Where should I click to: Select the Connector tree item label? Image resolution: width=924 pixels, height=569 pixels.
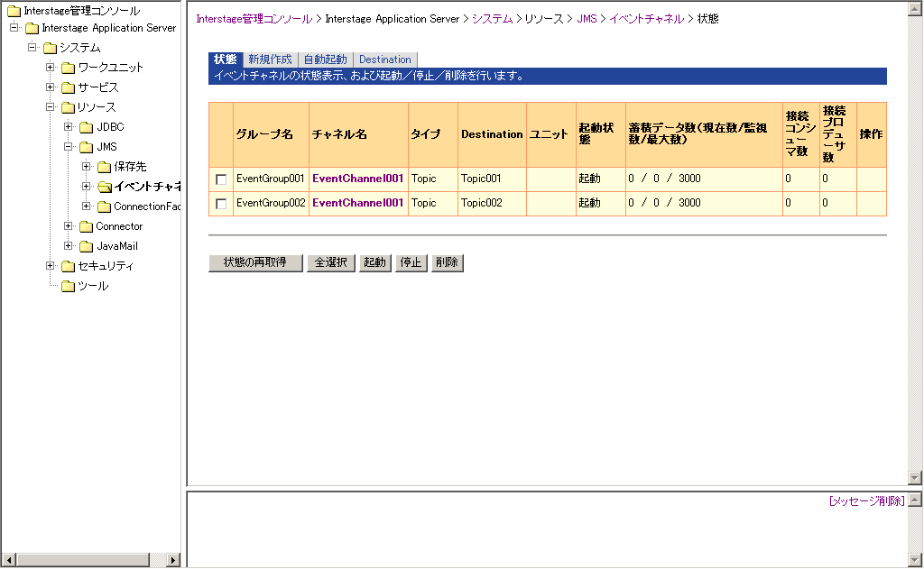point(119,226)
